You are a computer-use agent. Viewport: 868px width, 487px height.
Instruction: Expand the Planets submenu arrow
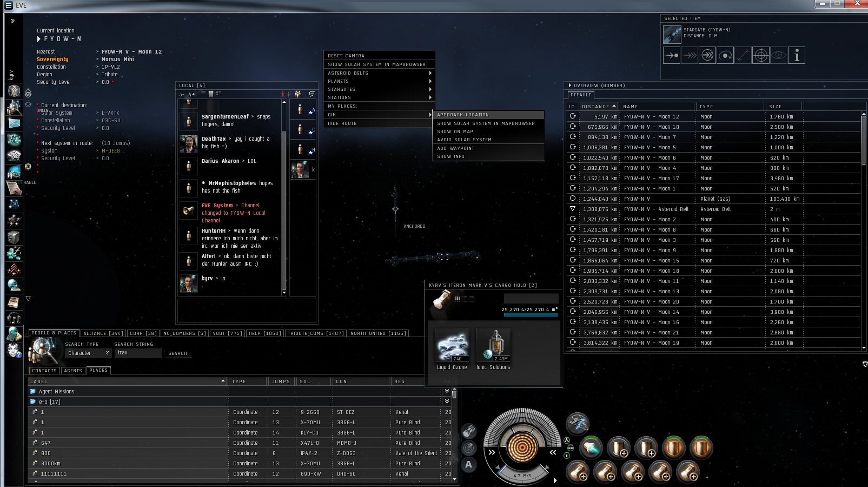coord(430,81)
